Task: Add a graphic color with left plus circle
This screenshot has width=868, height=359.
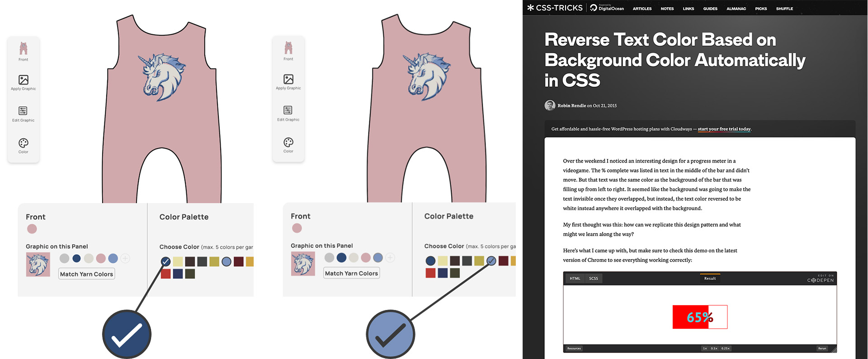Action: click(125, 258)
